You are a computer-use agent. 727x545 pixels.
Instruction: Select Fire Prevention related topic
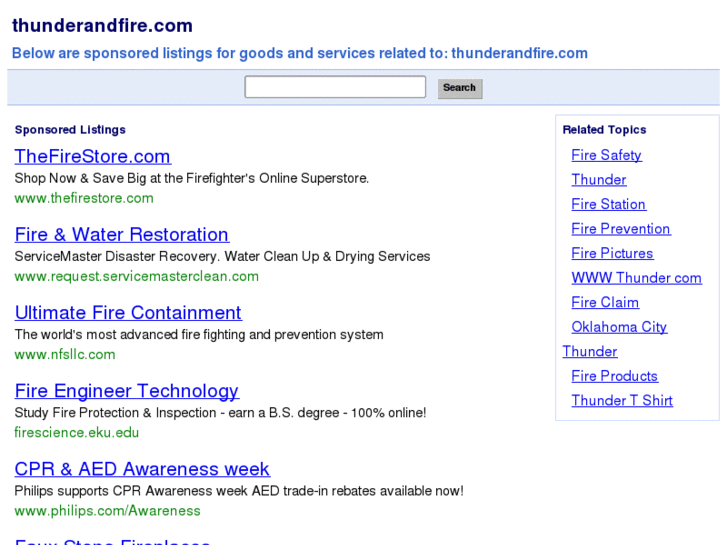(621, 229)
